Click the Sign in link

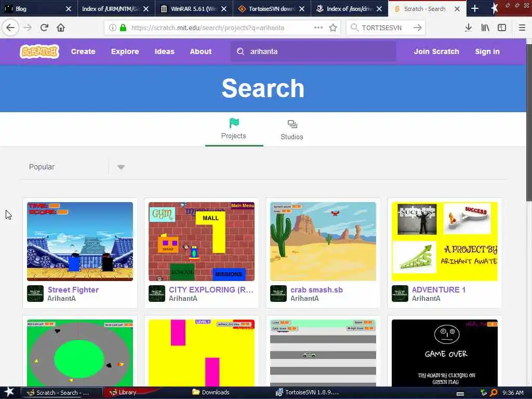(487, 51)
